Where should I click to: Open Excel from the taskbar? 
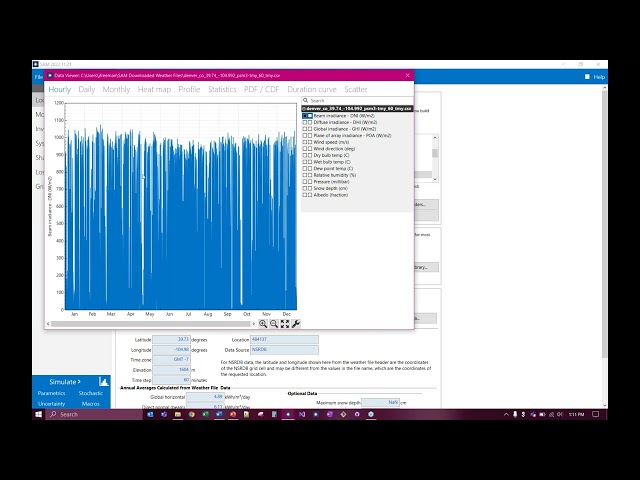click(205, 414)
